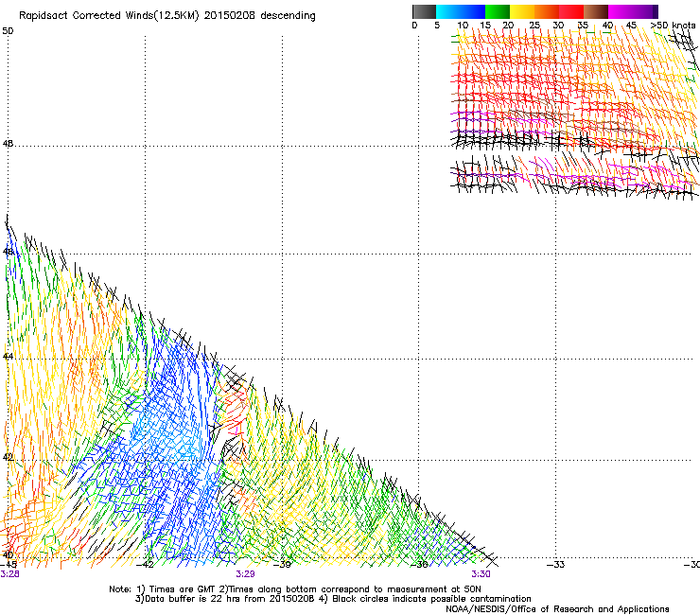Click the date '20150208' in the title
Image resolution: width=700 pixels, height=615 pixels.
tap(230, 16)
